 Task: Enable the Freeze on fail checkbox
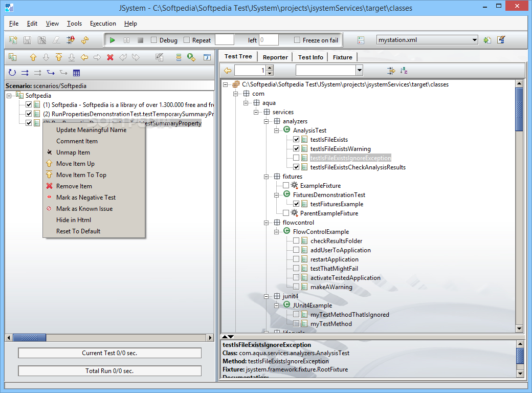[297, 40]
